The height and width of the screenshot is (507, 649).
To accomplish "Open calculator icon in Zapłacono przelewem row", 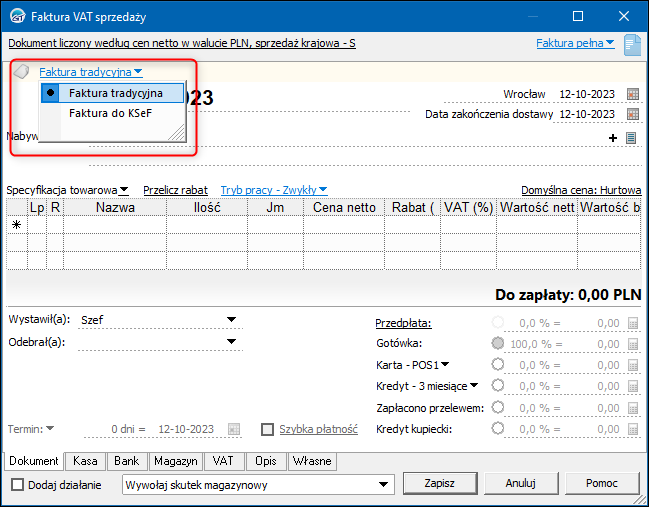I will [x=633, y=408].
